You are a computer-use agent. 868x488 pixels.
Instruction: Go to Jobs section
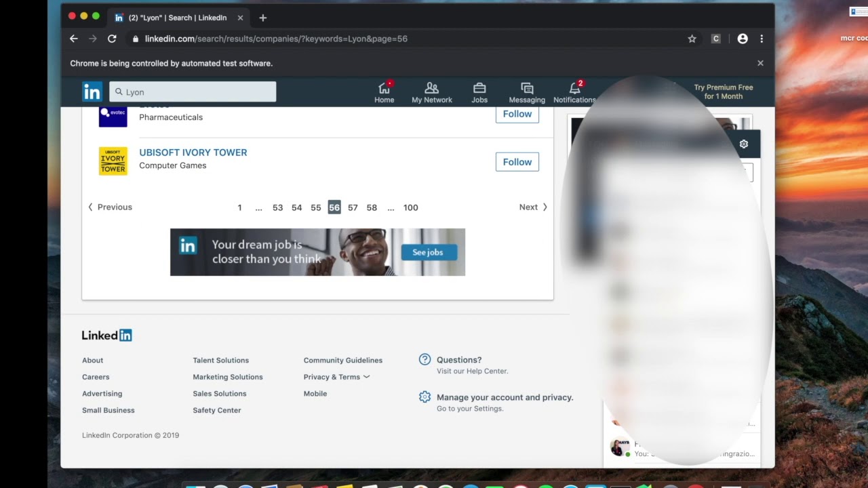[x=479, y=92]
